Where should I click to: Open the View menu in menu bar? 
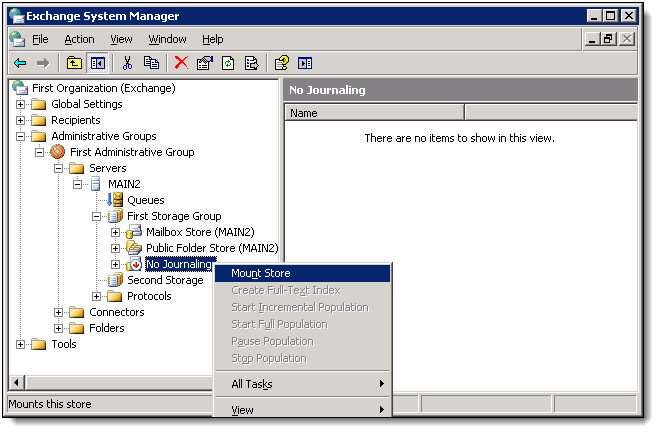121,39
